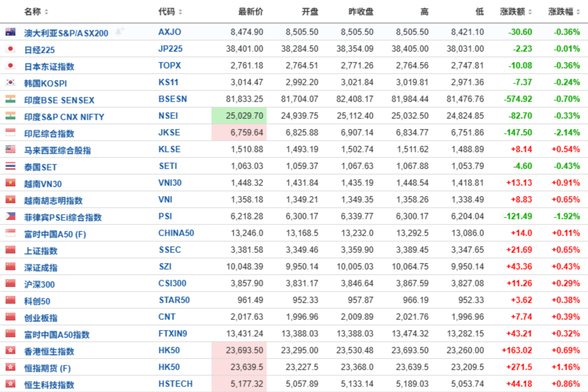Open the 上证指数 link
This screenshot has height=392, width=588.
click(41, 251)
